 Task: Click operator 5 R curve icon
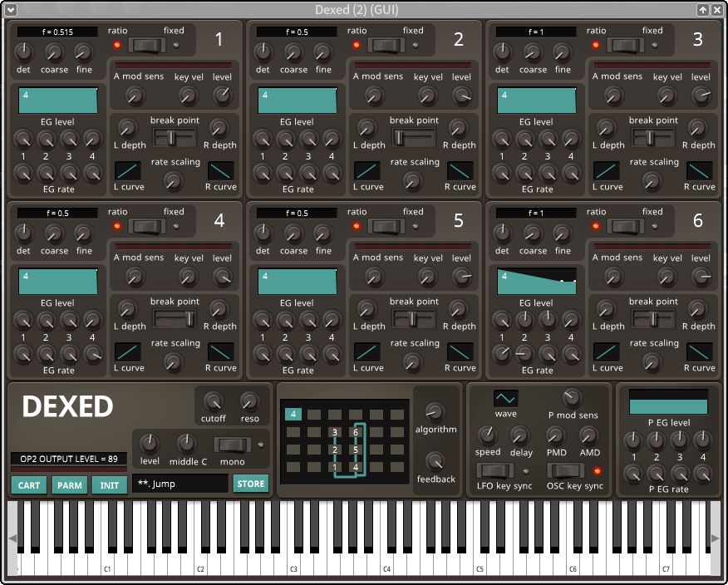point(460,352)
